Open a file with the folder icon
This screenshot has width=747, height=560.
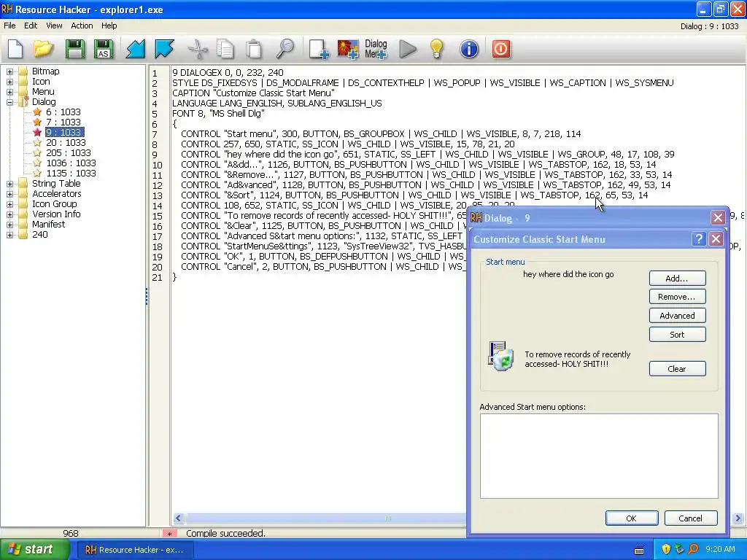43,49
